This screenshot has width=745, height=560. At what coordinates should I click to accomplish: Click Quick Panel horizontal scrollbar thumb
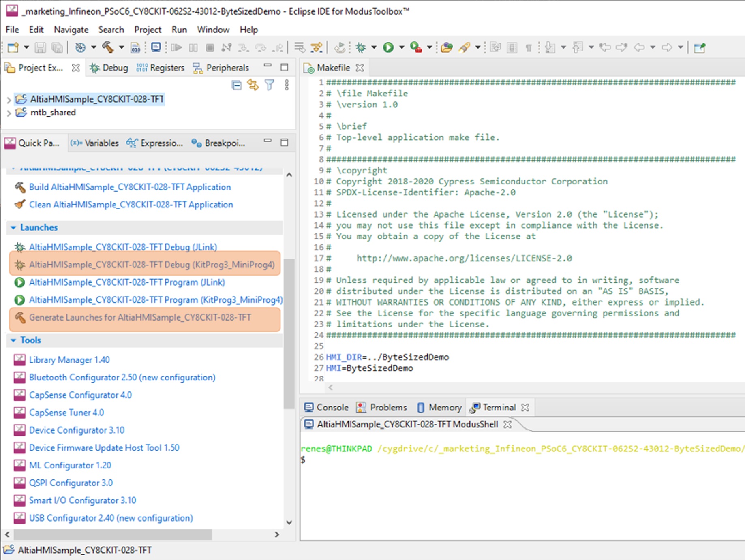113,534
